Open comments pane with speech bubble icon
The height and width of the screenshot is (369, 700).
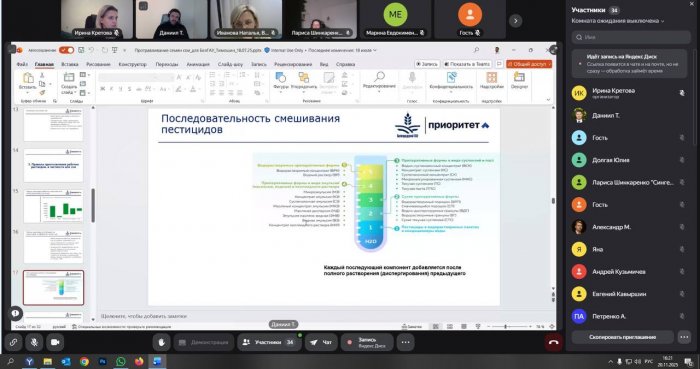tap(499, 64)
